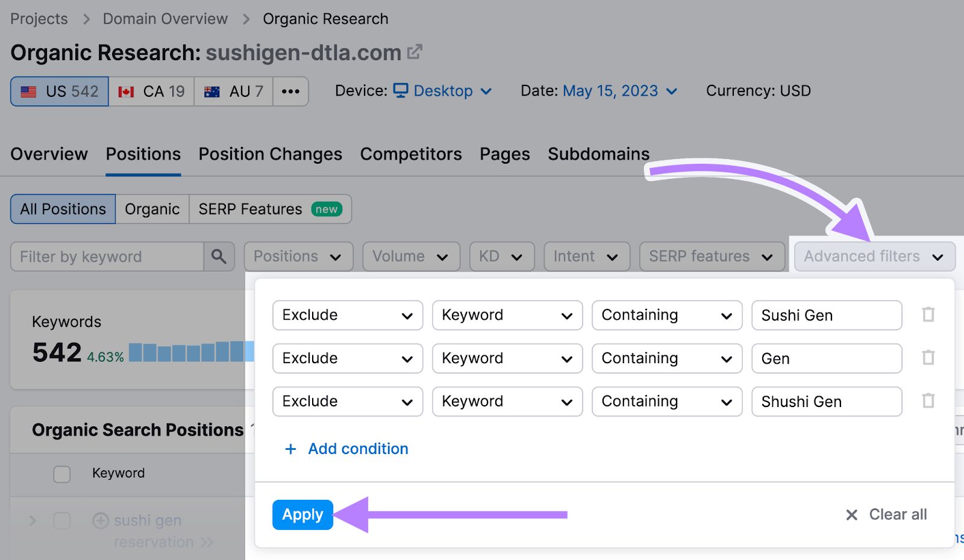Go to Projects breadcrumb
964x560 pixels.
[x=39, y=19]
